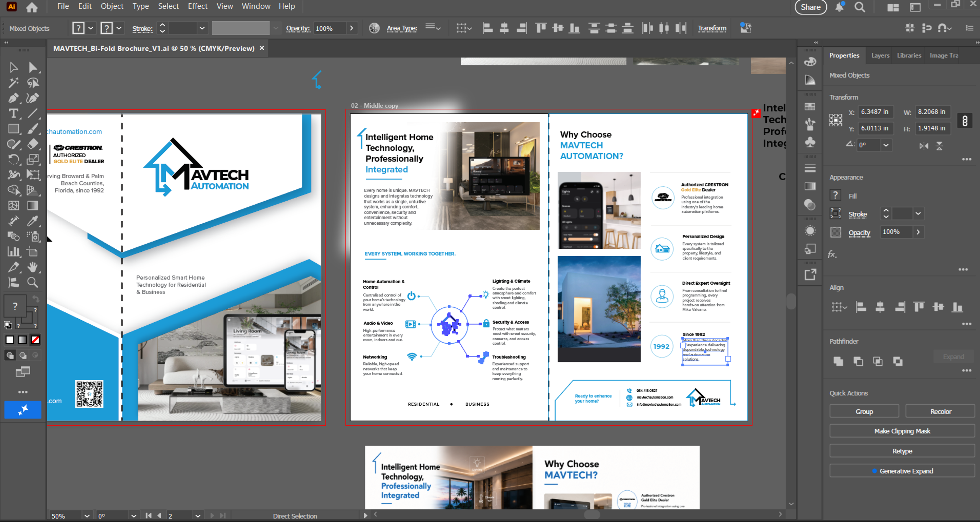Switch to the Layers tab

point(880,55)
